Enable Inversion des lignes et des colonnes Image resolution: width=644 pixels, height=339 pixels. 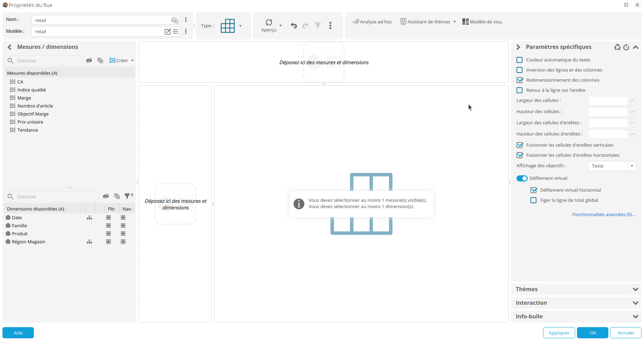point(520,70)
